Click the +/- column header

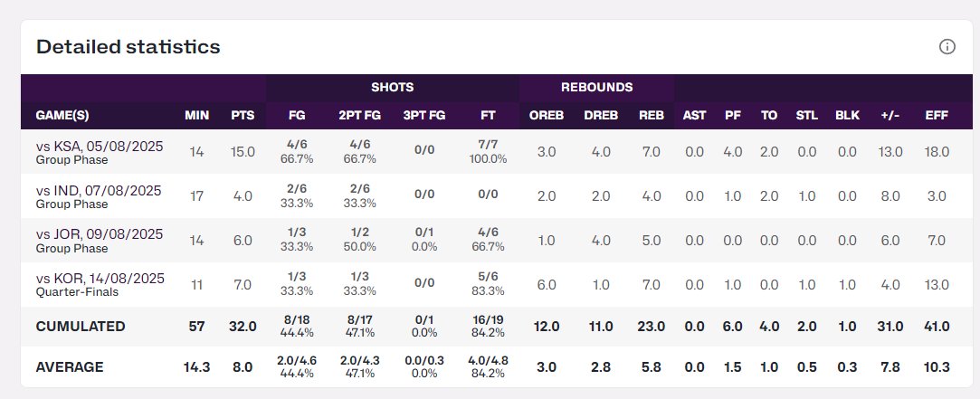(x=890, y=116)
